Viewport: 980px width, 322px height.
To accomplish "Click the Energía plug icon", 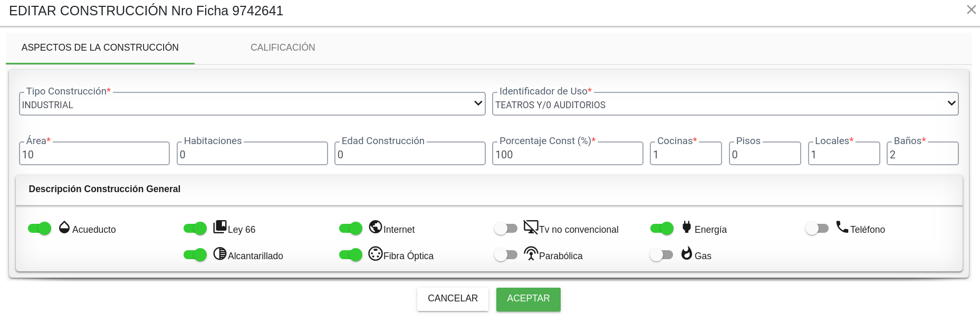I will click(x=687, y=227).
